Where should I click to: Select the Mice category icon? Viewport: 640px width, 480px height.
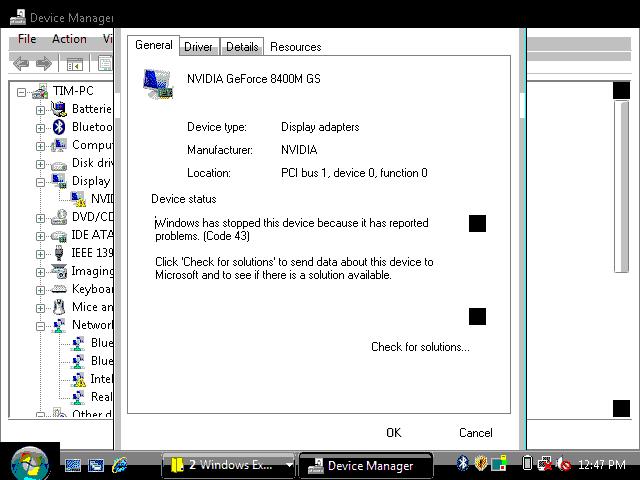59,307
